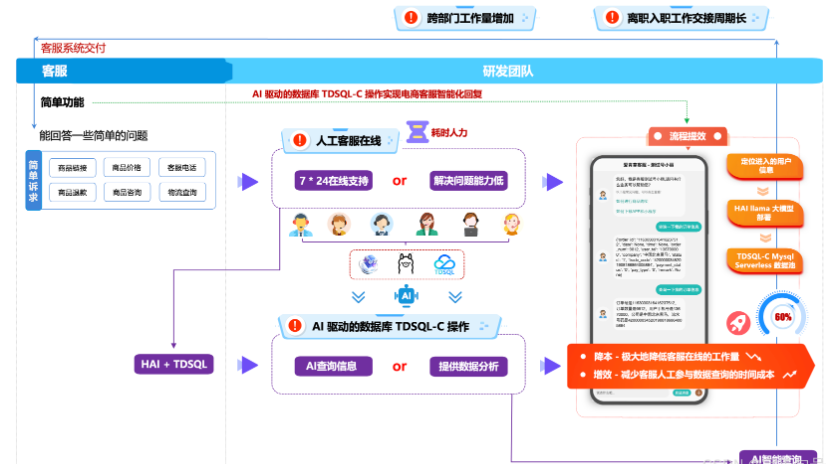
Task: Click the orange chevron below 定位进入的用户信息
Action: point(763,191)
